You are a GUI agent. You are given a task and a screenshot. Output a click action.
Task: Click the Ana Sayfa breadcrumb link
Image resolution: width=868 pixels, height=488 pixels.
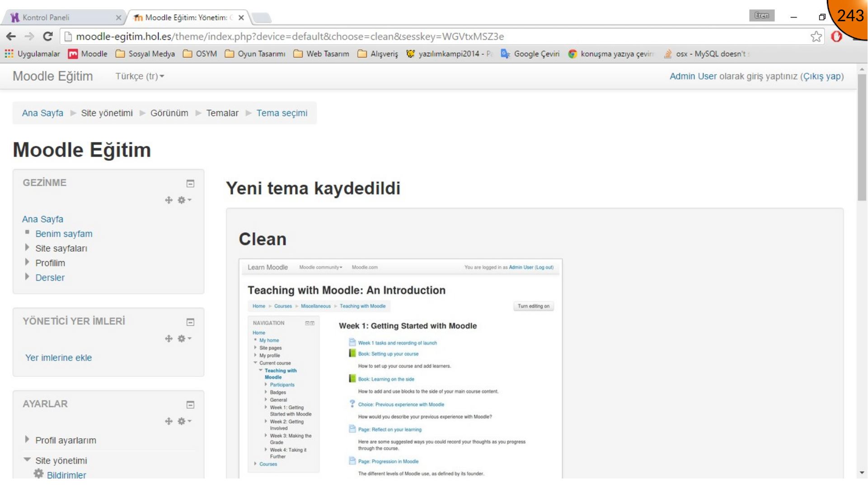pos(42,113)
